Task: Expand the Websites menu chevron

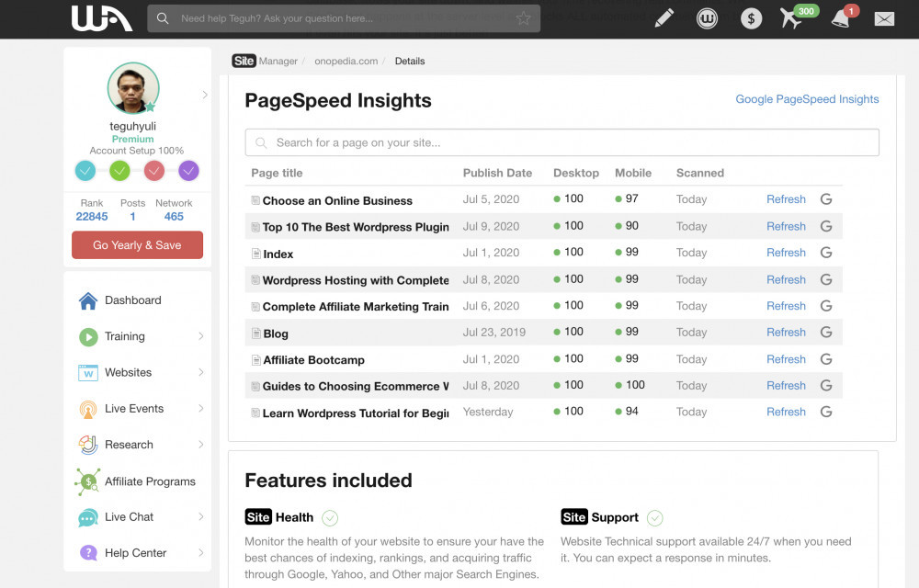Action: tap(201, 372)
